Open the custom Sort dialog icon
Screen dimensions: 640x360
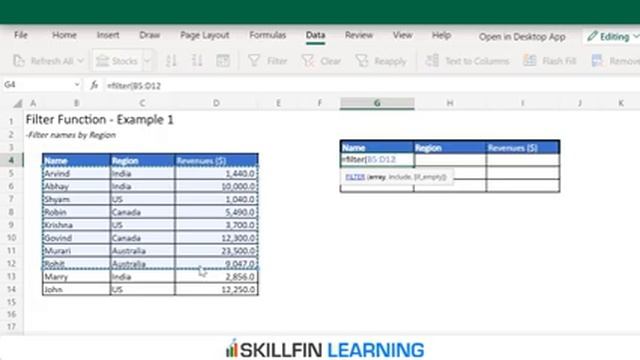pos(223,61)
